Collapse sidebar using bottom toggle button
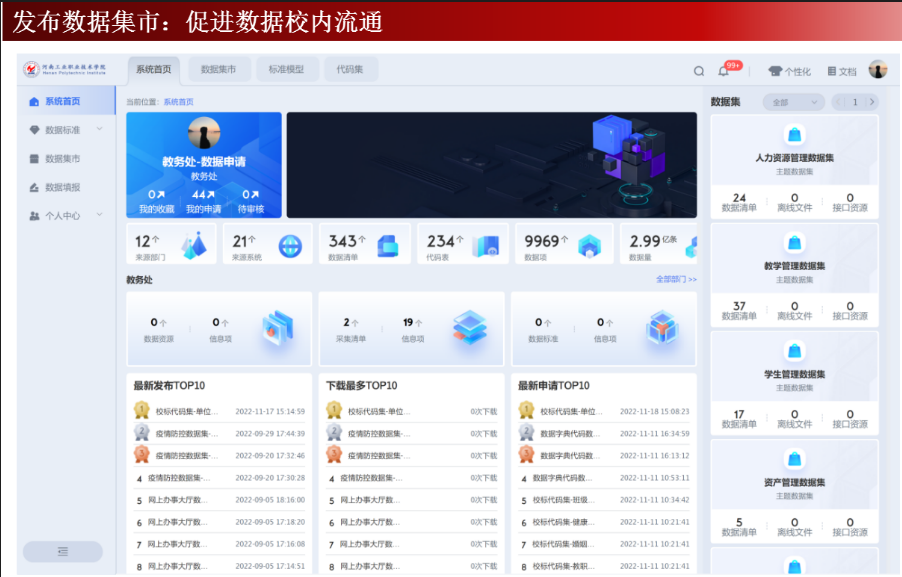This screenshot has height=577, width=902. click(63, 551)
